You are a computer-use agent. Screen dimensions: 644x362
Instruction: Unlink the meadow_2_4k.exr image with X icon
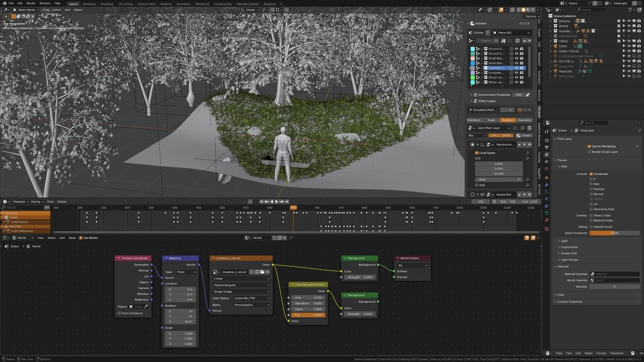pos(268,272)
